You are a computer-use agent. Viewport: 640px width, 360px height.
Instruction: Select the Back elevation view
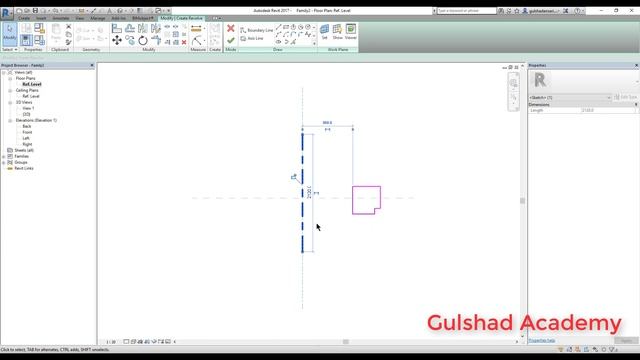coord(27,127)
